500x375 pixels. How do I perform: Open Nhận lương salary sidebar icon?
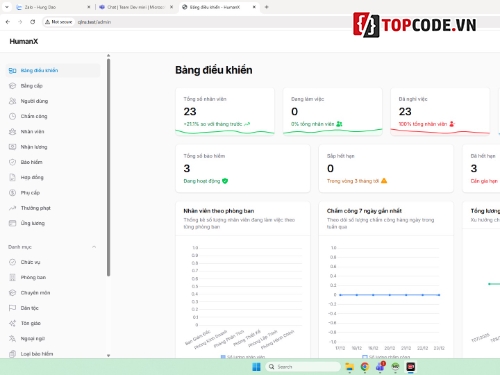[x=12, y=147]
